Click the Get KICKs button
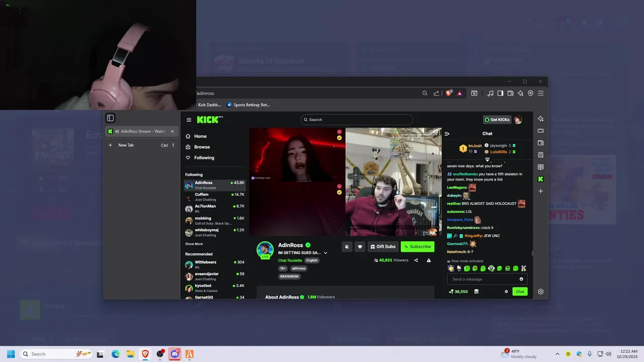644x362 pixels. pos(498,120)
